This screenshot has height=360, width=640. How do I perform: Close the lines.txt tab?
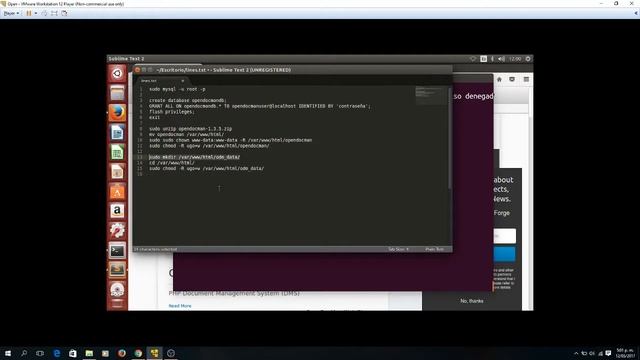pos(182,80)
